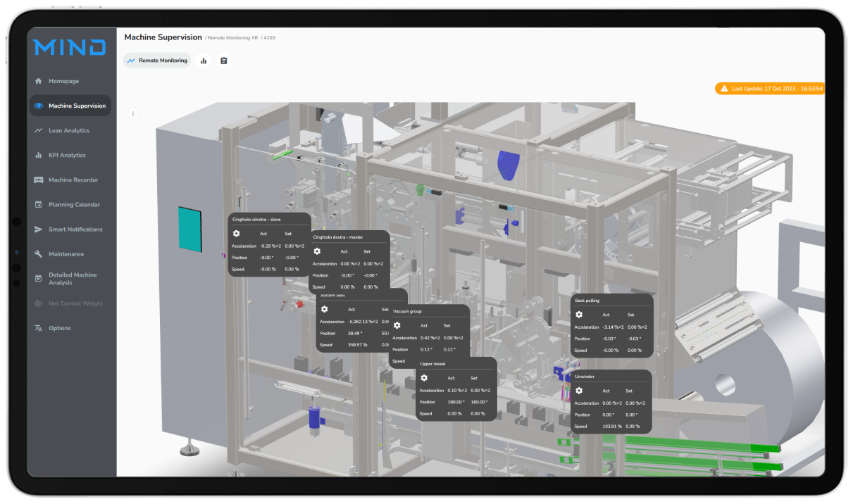Open settings gear of Upper reseal card
Image resolution: width=853 pixels, height=504 pixels.
424,378
